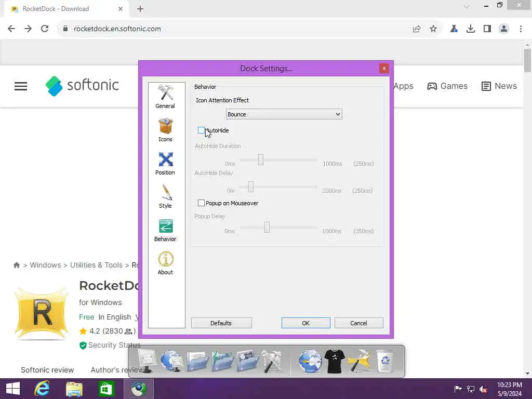Click My Computer monitor icon in dock
The image size is (532, 399).
coord(146,361)
